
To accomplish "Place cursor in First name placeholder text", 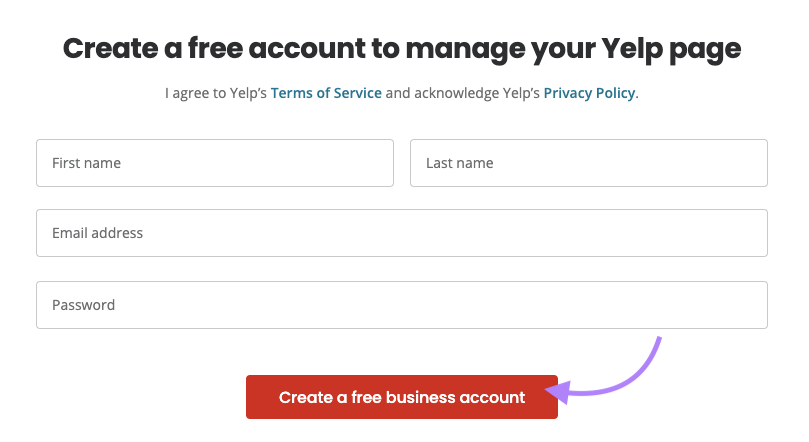I will [86, 163].
